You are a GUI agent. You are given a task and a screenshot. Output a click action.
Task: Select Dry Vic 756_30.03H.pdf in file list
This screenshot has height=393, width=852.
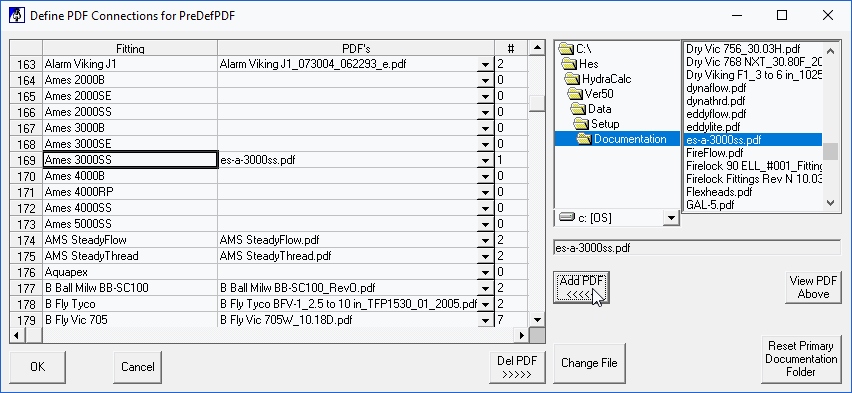754,48
